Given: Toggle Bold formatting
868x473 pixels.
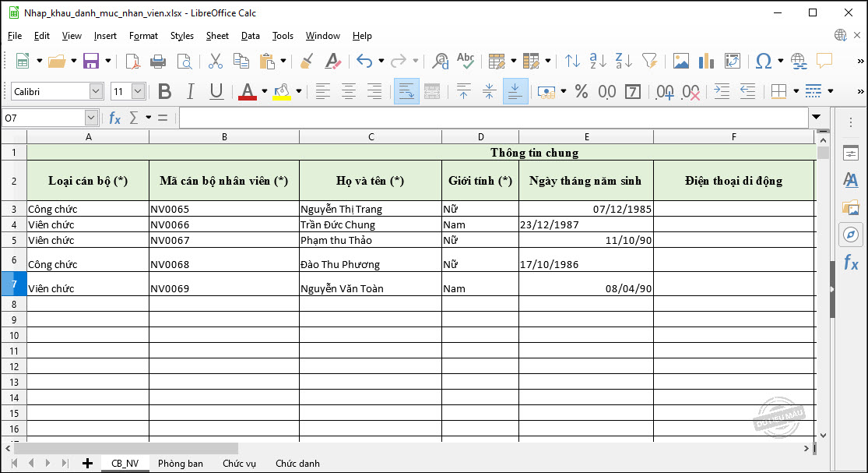Looking at the screenshot, I should click(164, 91).
